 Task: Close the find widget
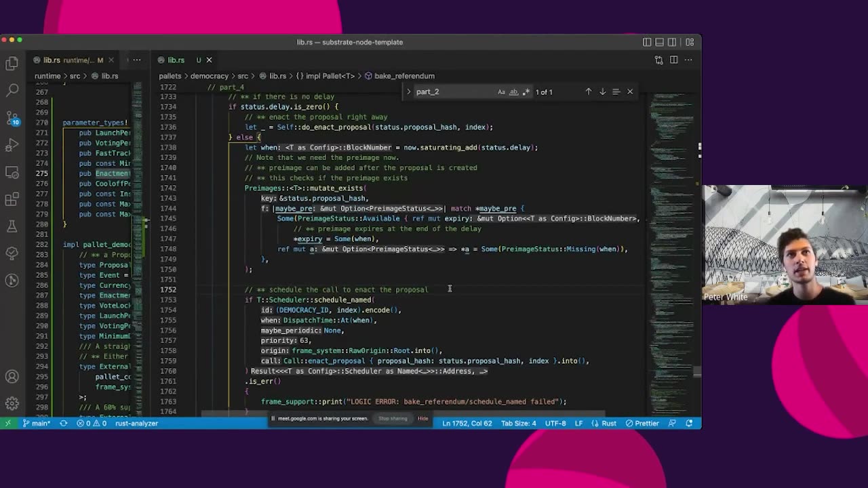pyautogui.click(x=630, y=91)
